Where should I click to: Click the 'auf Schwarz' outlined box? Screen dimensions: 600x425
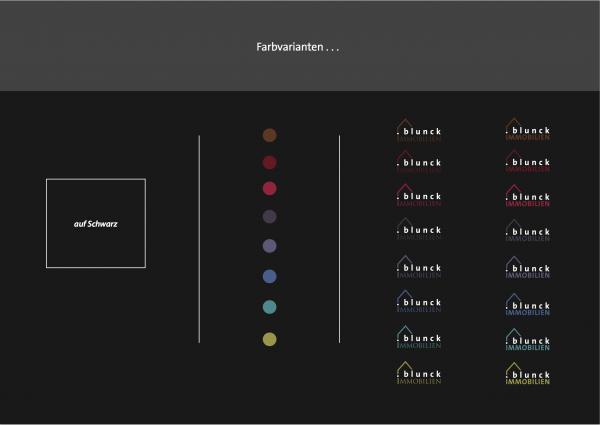pos(96,223)
